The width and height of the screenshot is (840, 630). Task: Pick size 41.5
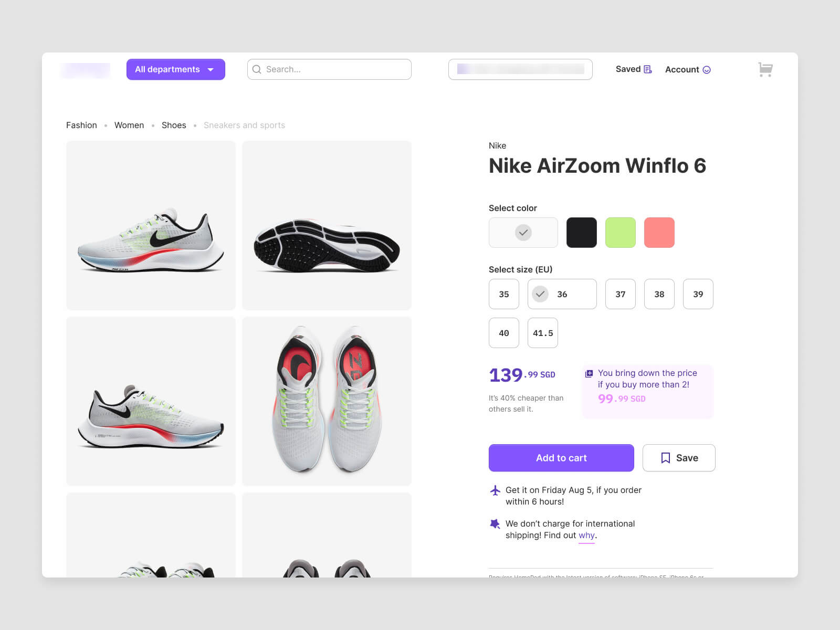[x=543, y=333]
